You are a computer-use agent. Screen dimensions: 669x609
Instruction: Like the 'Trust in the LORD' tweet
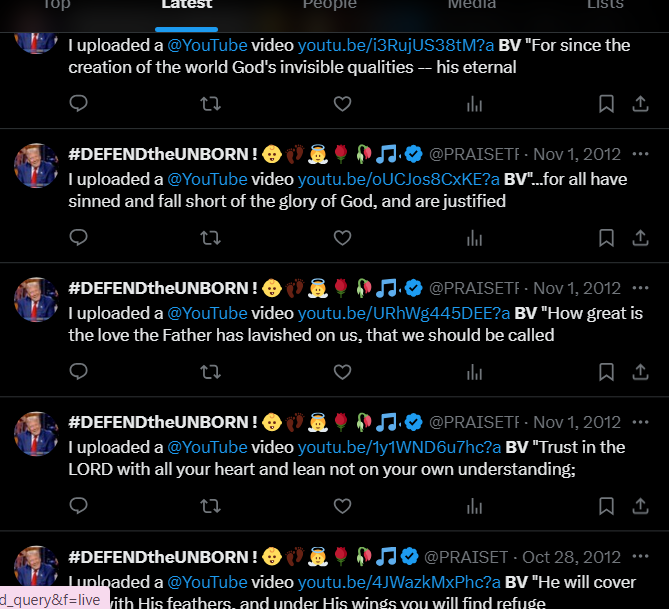(x=342, y=506)
